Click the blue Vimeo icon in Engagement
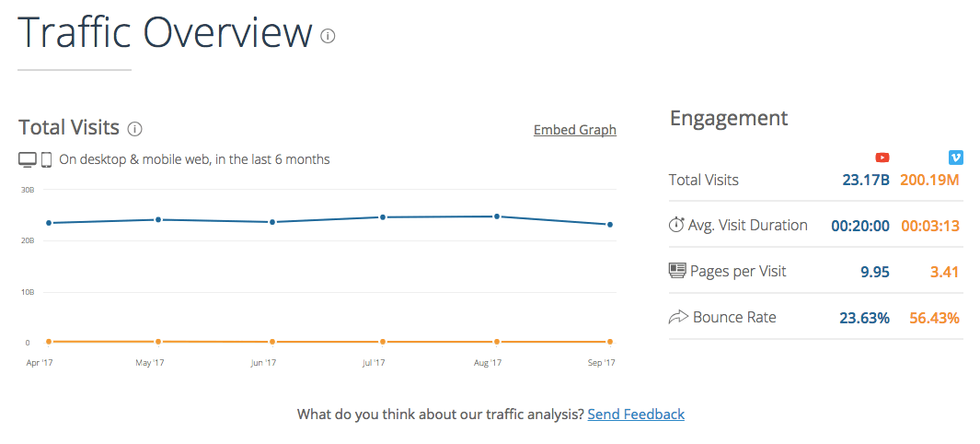The height and width of the screenshot is (444, 980). click(956, 158)
